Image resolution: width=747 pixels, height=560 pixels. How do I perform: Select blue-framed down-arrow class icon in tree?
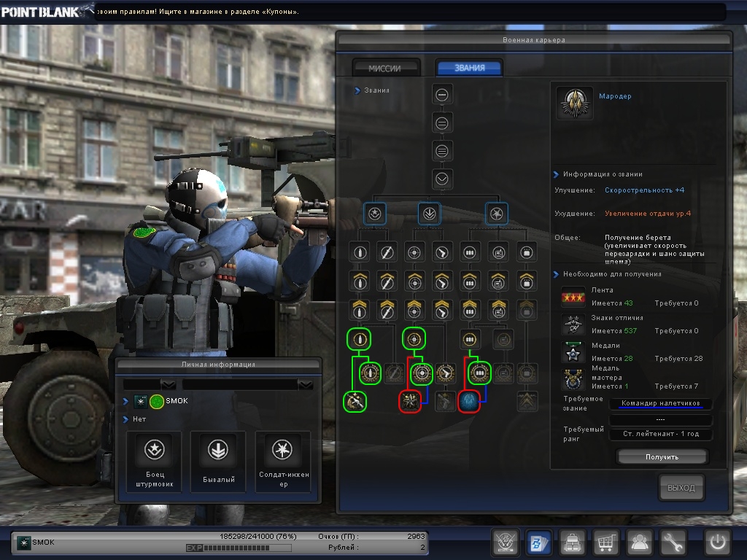tap(429, 214)
